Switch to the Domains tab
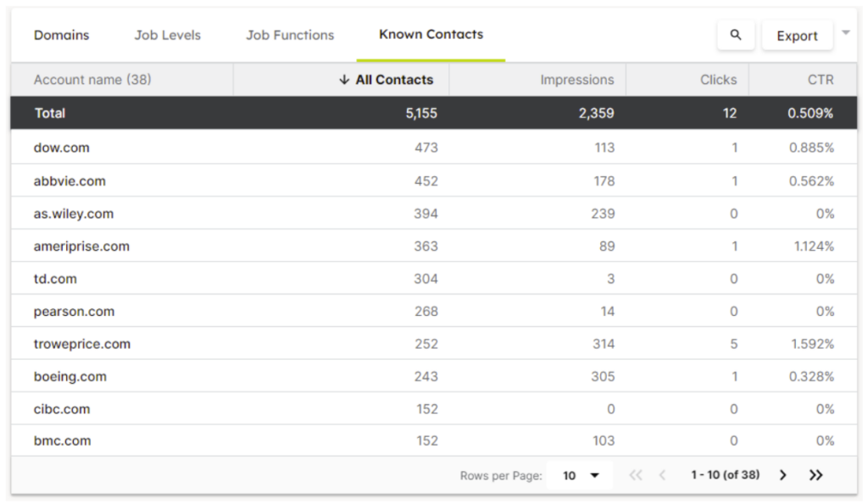 point(61,36)
